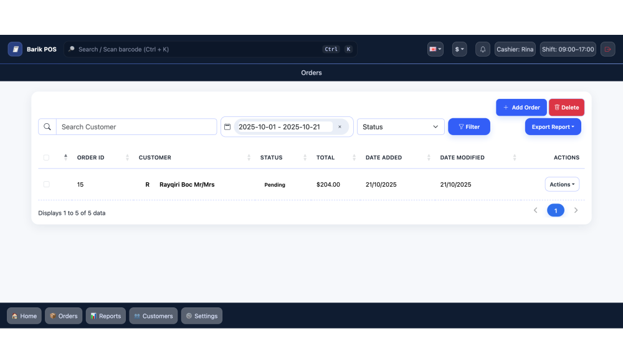Click the Search Customer input field
This screenshot has width=623, height=364.
tap(136, 127)
